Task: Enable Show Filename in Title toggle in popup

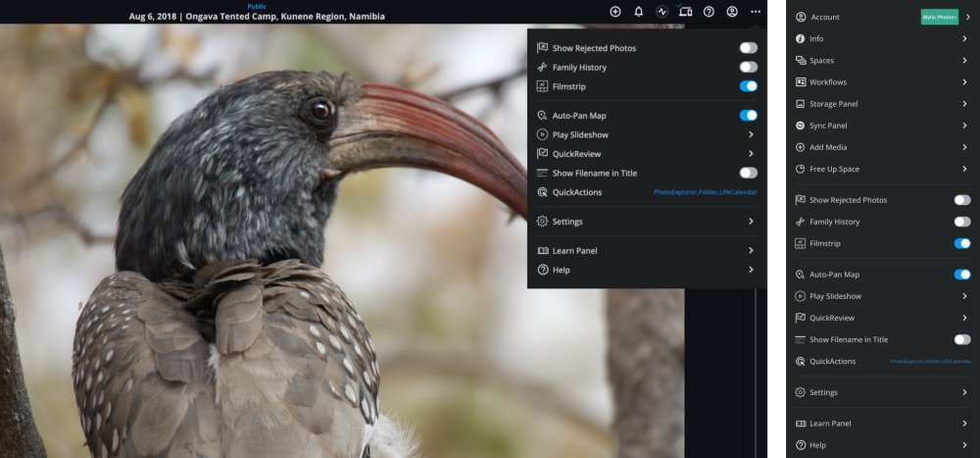Action: point(748,173)
